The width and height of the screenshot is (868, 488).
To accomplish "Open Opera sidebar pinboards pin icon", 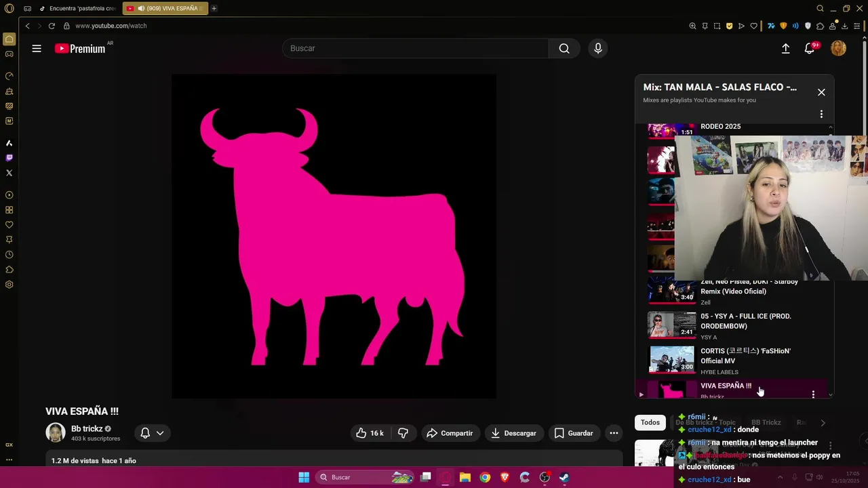I will 9,240.
